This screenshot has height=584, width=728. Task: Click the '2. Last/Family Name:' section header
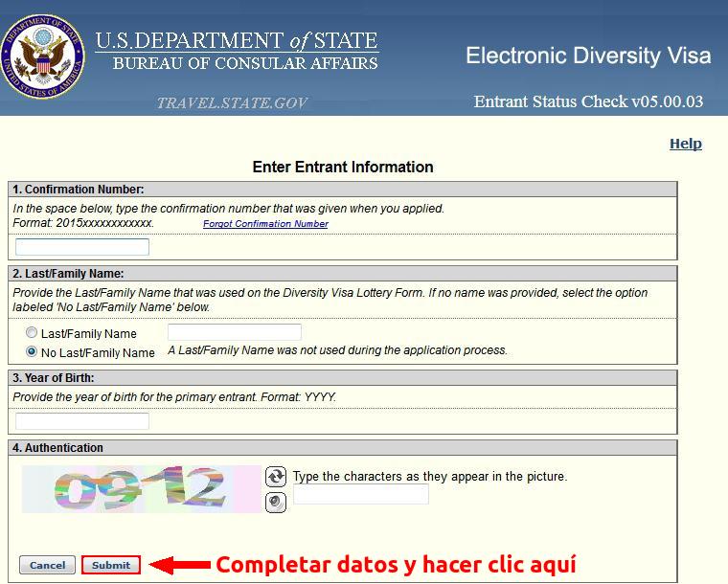coord(343,274)
